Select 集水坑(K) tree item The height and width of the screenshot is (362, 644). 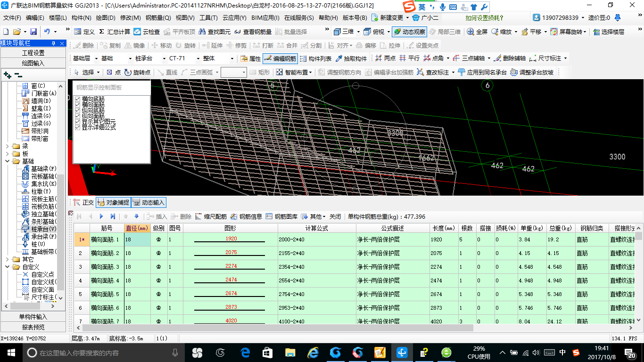39,184
